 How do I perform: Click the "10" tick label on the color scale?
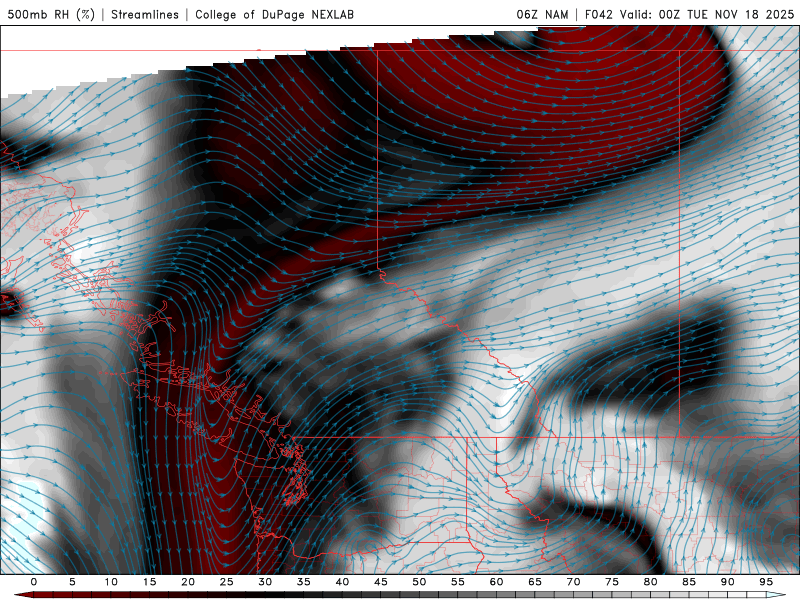point(111,582)
